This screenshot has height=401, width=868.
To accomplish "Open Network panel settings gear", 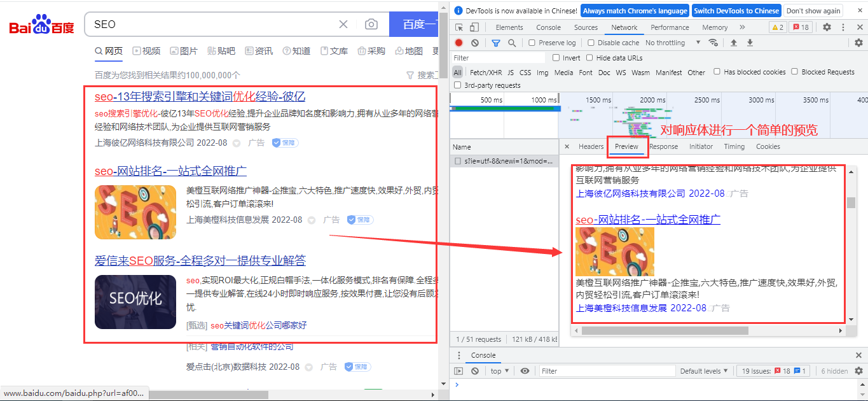I will [x=858, y=43].
